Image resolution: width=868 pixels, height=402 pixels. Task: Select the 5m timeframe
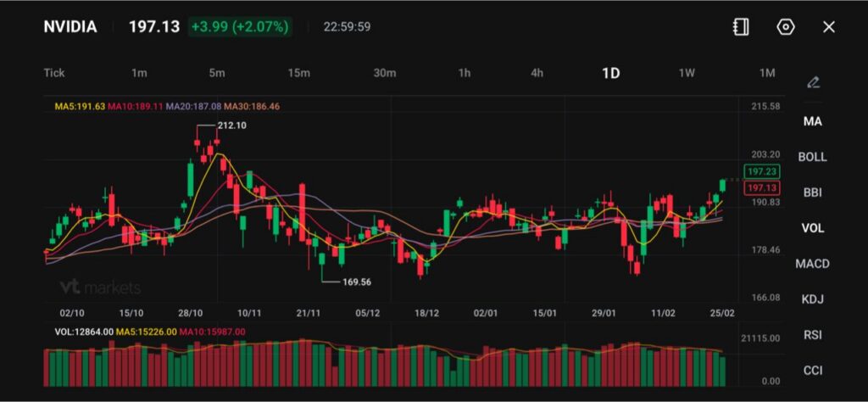(217, 73)
